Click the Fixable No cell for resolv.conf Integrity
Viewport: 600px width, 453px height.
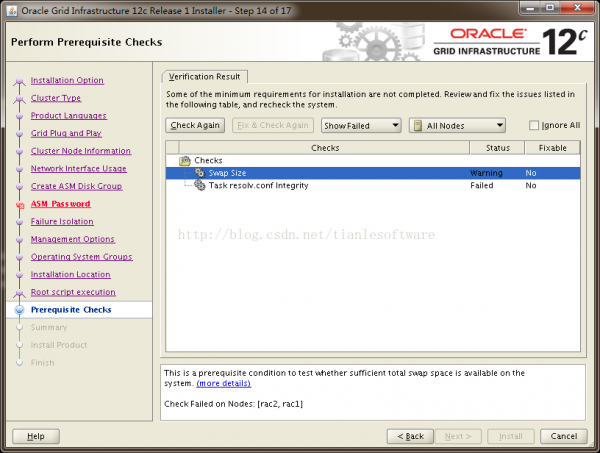tap(531, 186)
